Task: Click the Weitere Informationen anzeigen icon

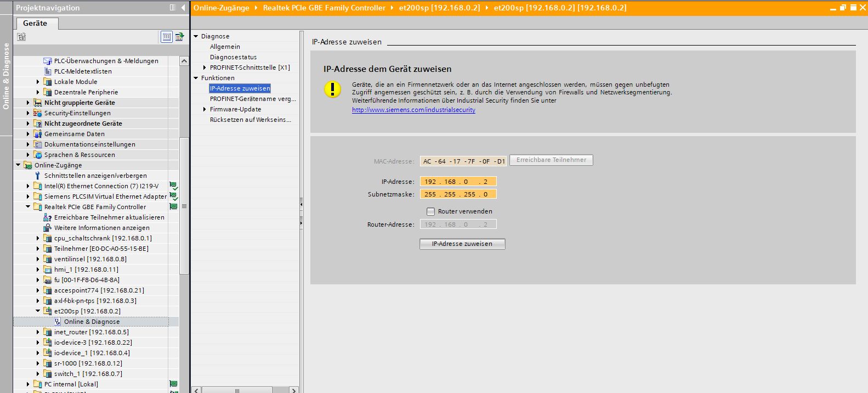Action: (x=48, y=228)
